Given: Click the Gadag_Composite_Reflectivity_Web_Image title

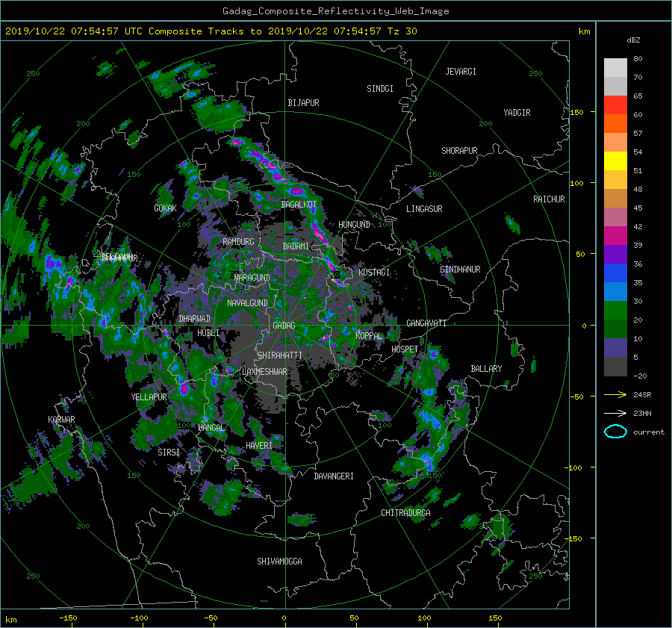Looking at the screenshot, I should (336, 11).
